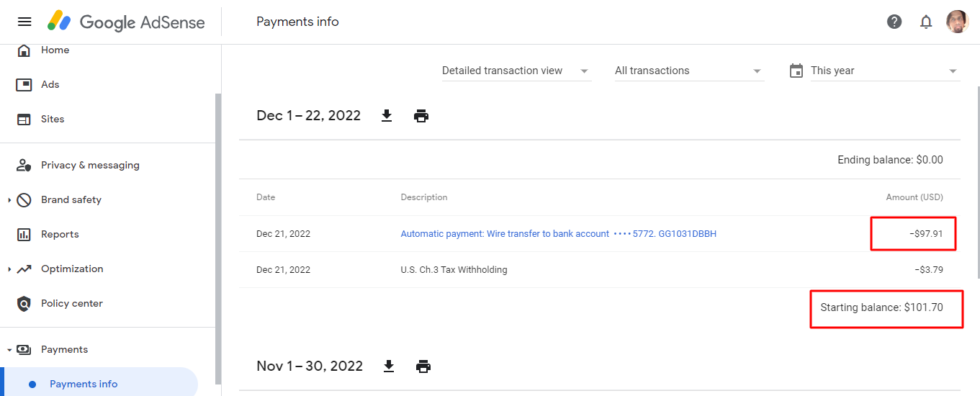Open the hamburger main menu

(x=24, y=22)
